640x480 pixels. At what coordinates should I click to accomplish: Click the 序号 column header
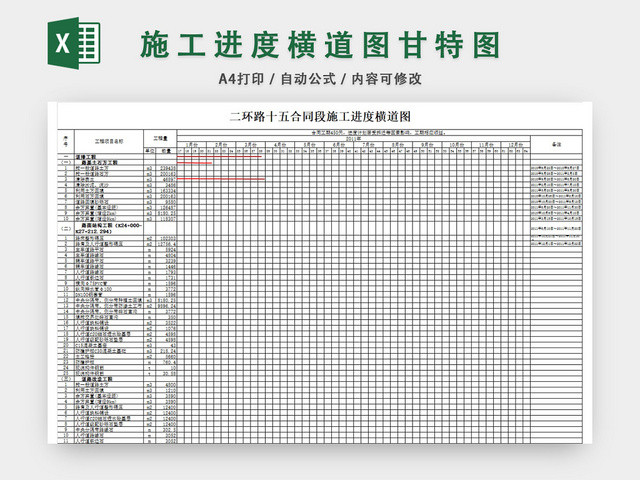point(66,142)
